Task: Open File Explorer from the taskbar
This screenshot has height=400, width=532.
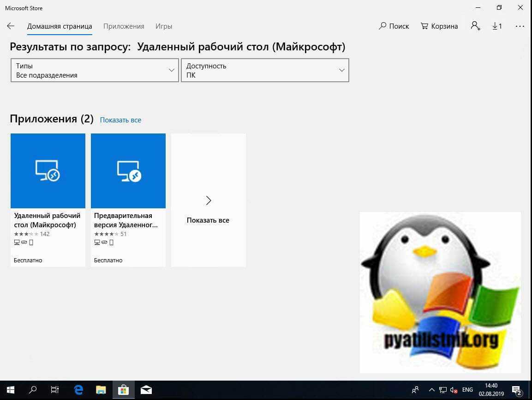Action: tap(101, 390)
